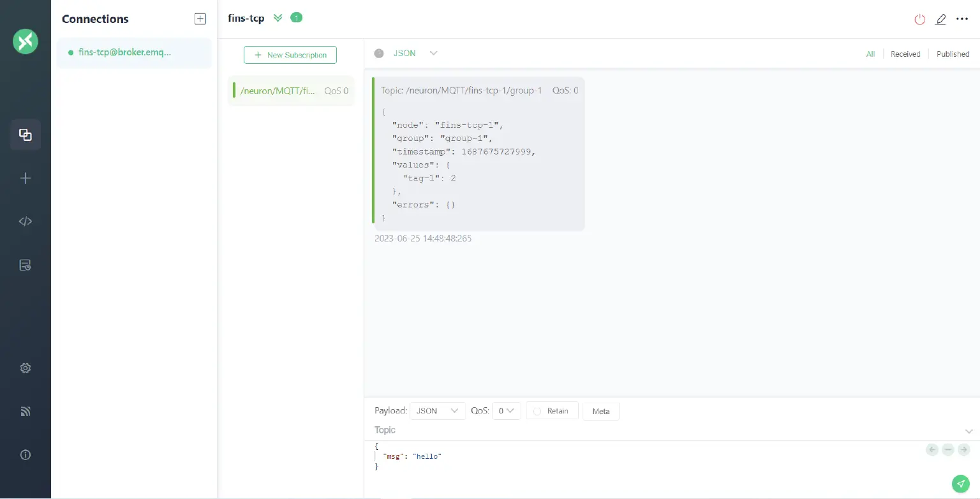Viewport: 980px width, 499px height.
Task: Open the Log page icon
Action: (x=26, y=265)
